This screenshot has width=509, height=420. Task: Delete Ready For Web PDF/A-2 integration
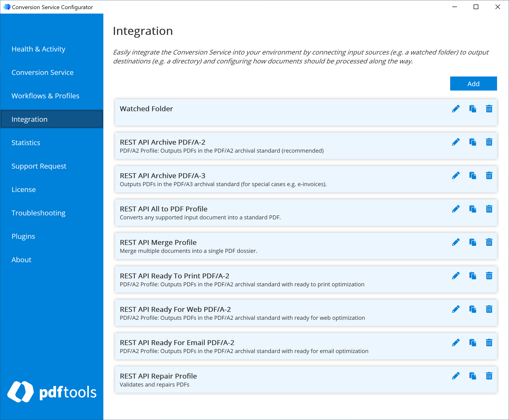(x=489, y=309)
